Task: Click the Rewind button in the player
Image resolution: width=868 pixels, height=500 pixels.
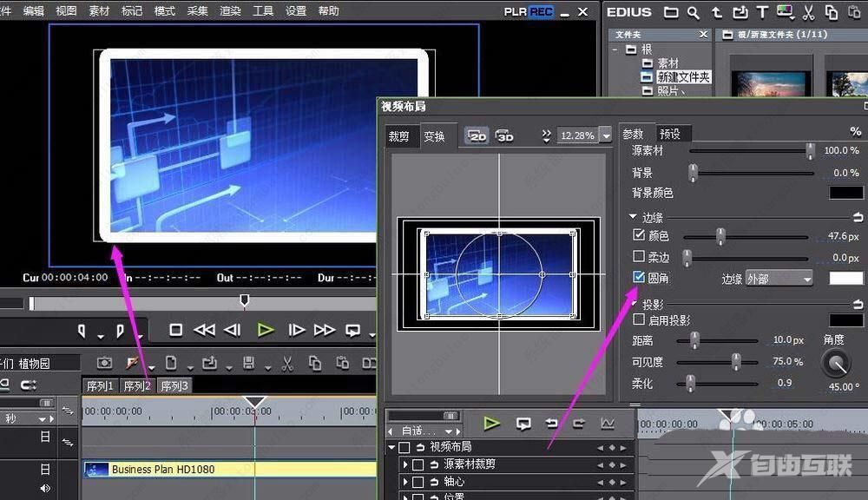Action: [204, 331]
